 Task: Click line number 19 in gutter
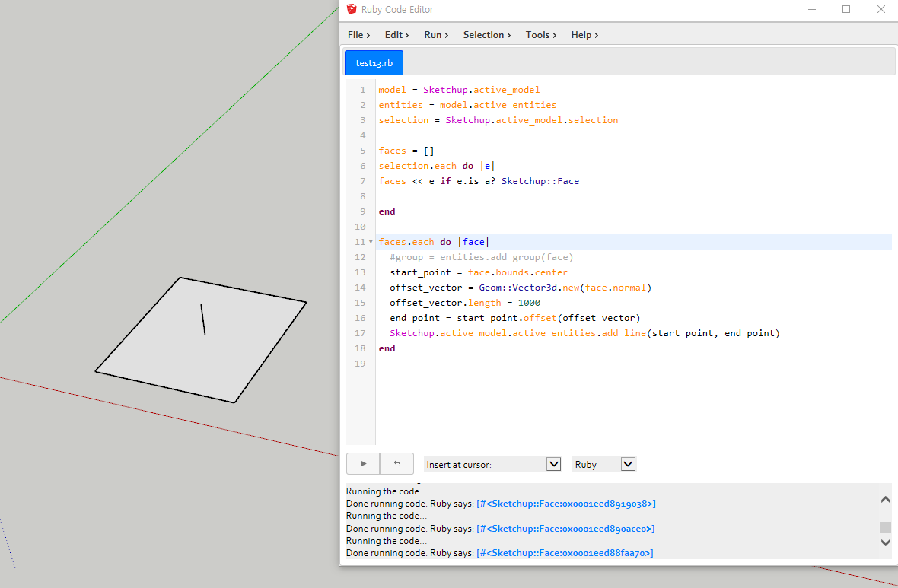pos(360,364)
